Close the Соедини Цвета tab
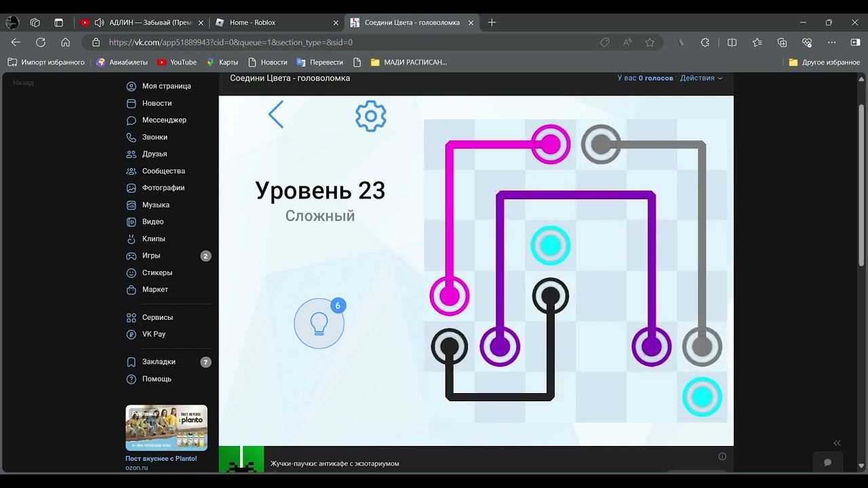868x488 pixels. point(471,22)
